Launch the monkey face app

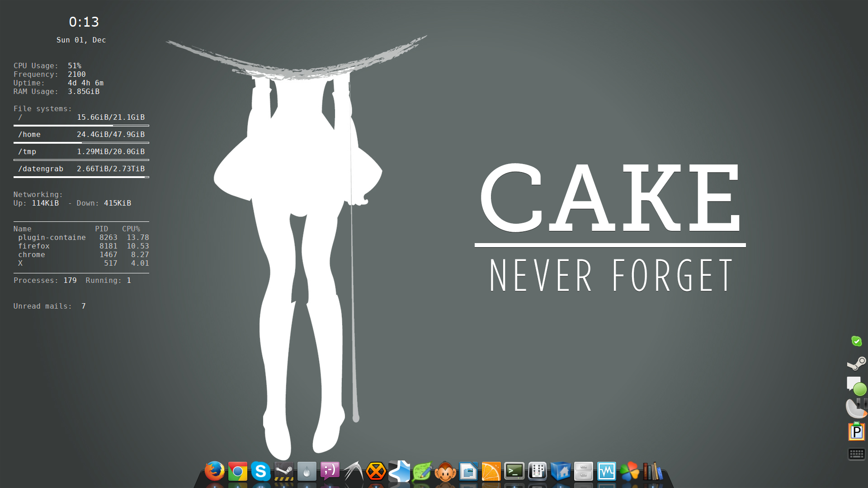445,472
